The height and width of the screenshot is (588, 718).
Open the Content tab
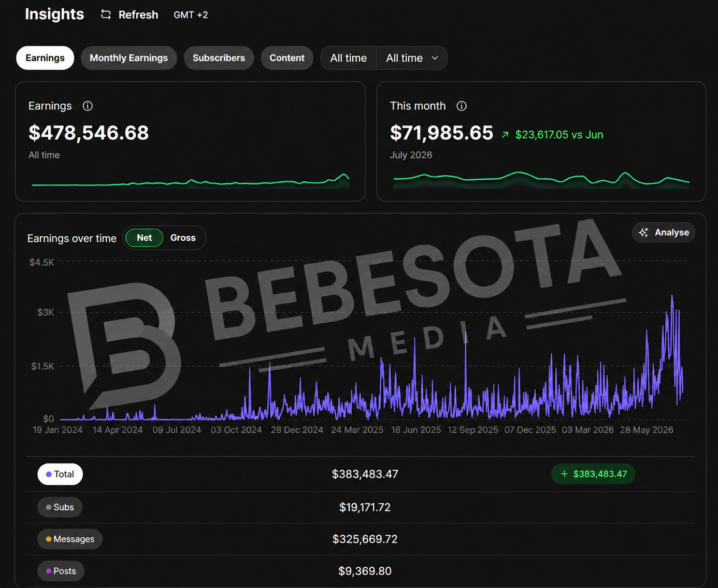(x=287, y=58)
